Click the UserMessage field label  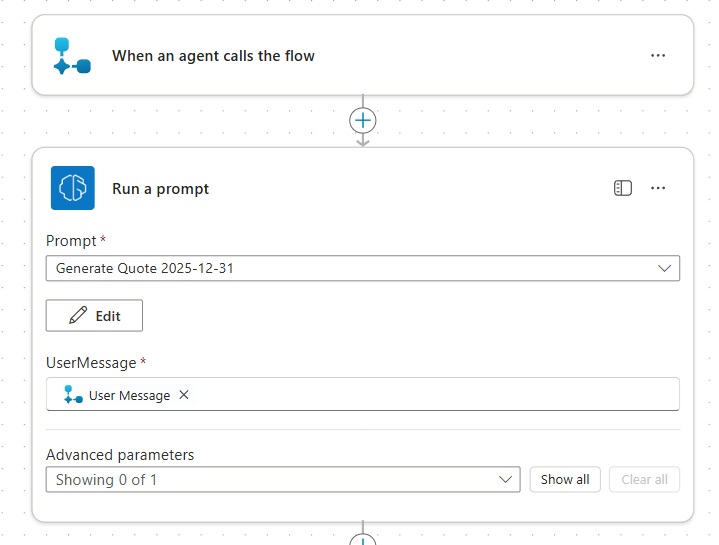[x=92, y=363]
